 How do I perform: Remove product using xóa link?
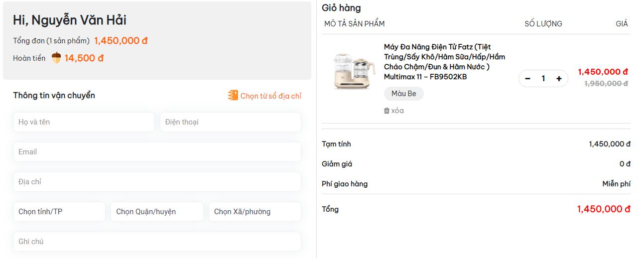[397, 111]
